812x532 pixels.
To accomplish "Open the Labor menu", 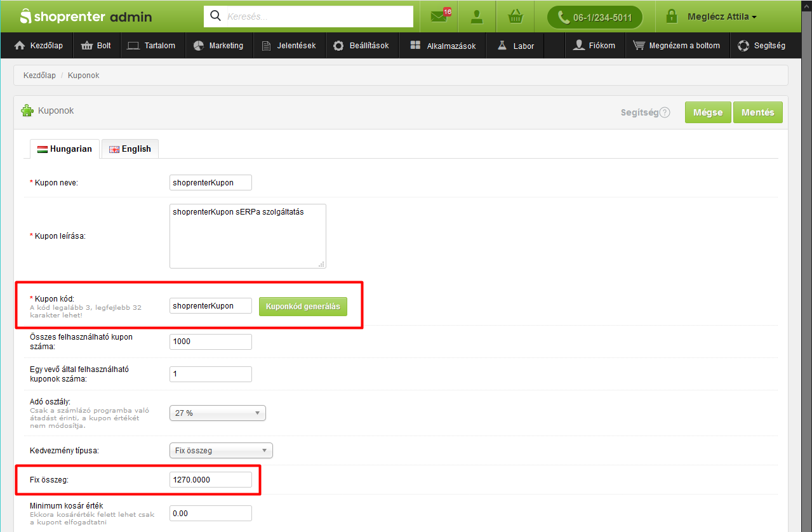I will tap(516, 45).
